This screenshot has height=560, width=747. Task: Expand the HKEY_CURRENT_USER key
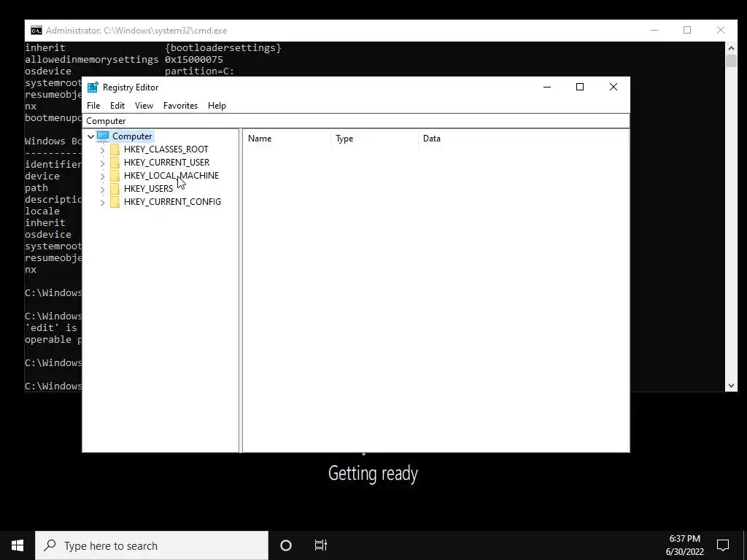tap(102, 163)
